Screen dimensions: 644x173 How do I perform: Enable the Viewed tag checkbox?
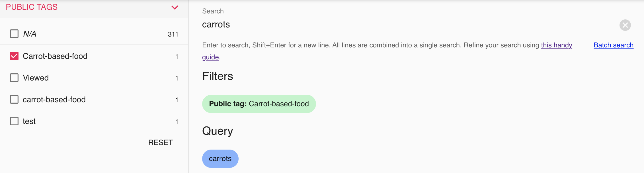(14, 78)
